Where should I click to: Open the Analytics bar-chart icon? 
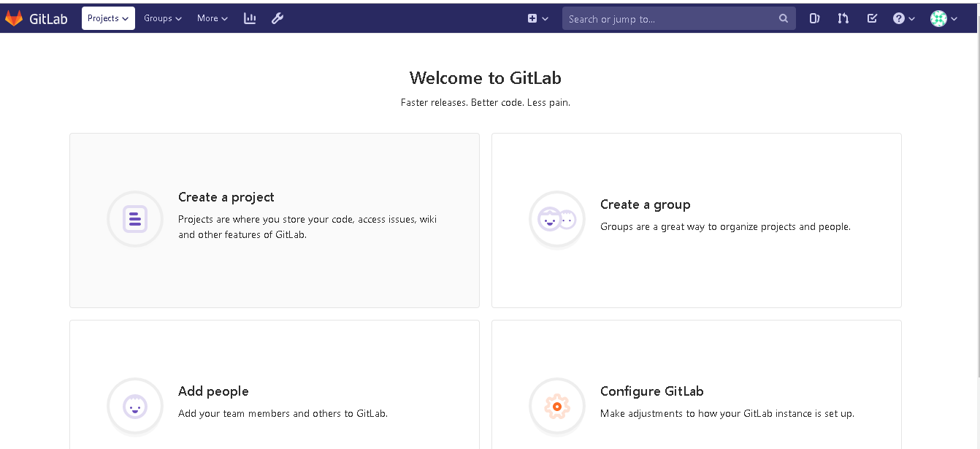[x=250, y=18]
